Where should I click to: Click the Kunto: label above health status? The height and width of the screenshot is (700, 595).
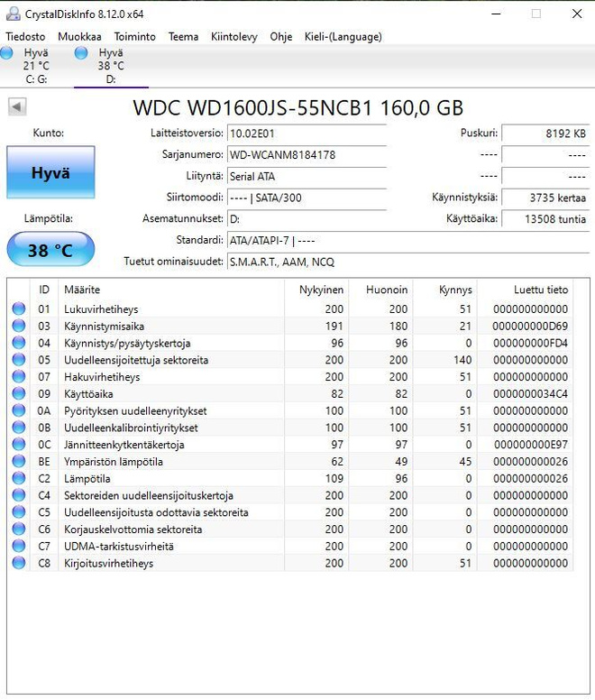click(x=48, y=133)
